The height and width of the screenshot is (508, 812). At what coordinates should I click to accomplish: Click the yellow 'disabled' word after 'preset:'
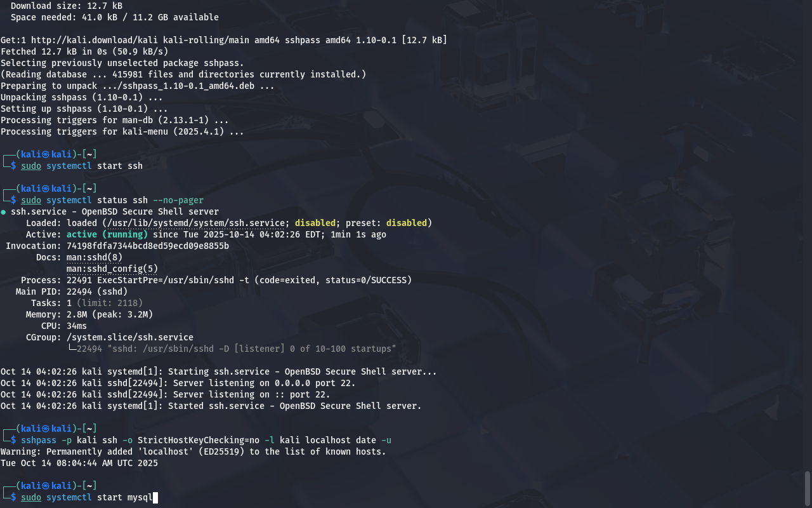[407, 223]
